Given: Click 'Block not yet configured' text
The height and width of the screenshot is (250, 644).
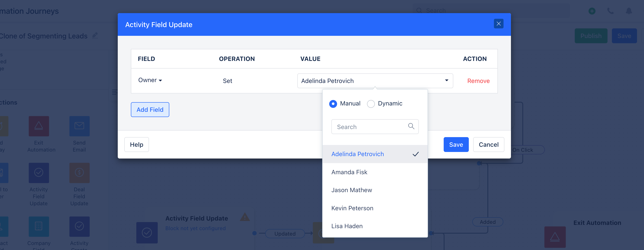Looking at the screenshot, I should tap(196, 228).
